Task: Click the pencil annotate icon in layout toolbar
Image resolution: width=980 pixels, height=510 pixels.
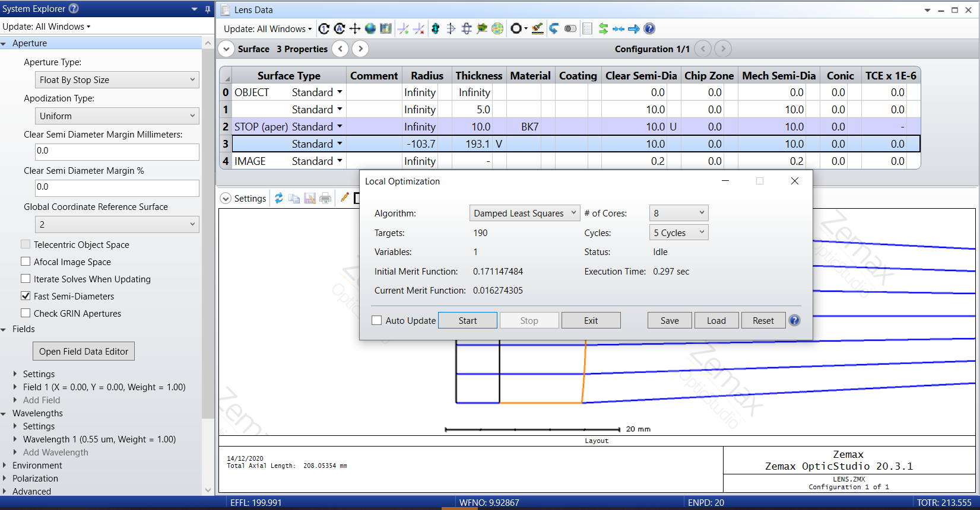Action: pos(344,198)
